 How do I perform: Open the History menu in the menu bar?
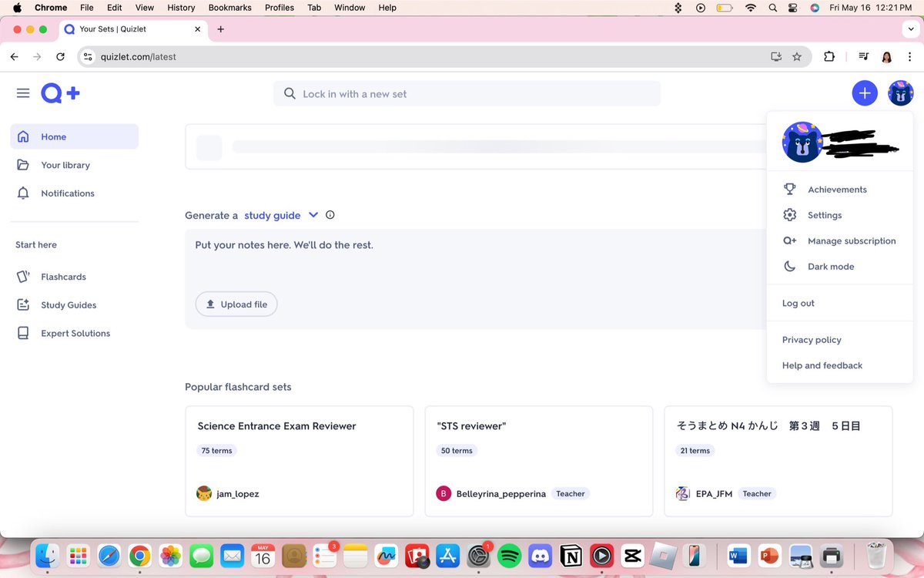coord(181,8)
